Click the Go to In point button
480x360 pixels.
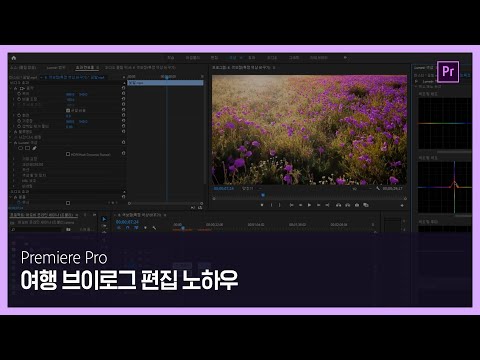292,205
